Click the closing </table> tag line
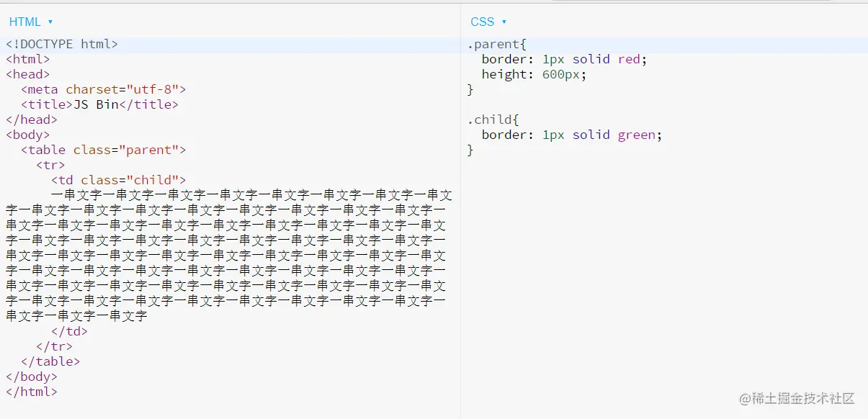The width and height of the screenshot is (868, 419). coord(50,361)
